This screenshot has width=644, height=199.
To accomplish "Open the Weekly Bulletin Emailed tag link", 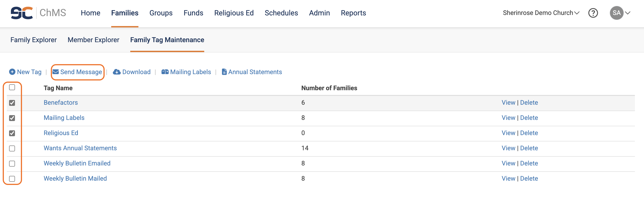I will tap(77, 163).
